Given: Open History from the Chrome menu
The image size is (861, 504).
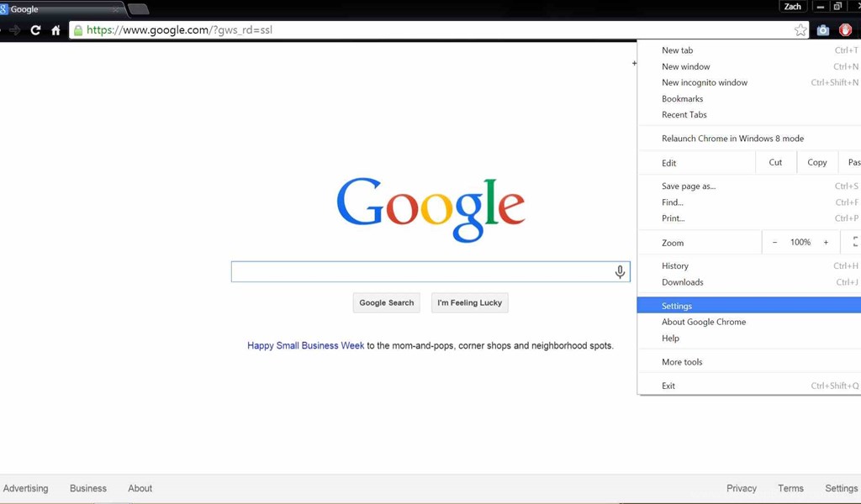Looking at the screenshot, I should pyautogui.click(x=749, y=266).
